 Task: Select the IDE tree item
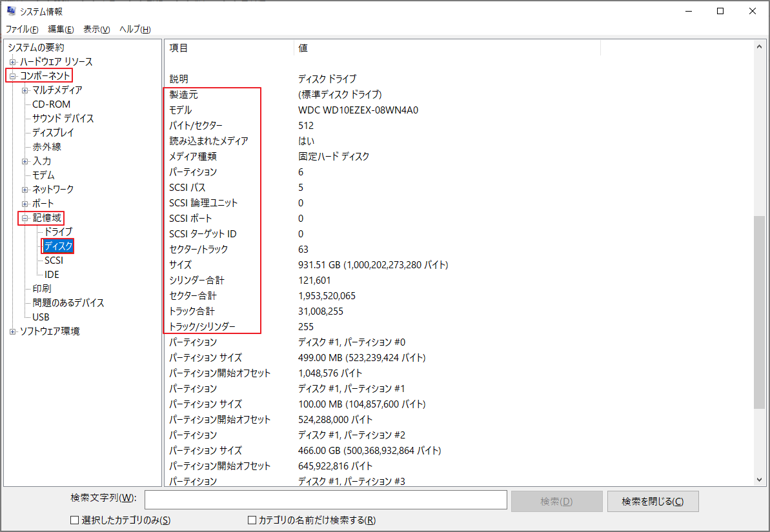coord(52,274)
